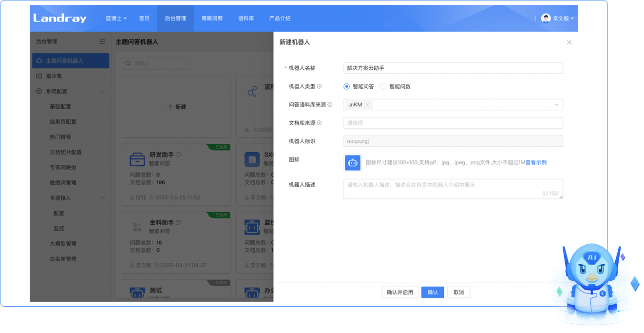Select the 智能问答 radio button
This screenshot has width=644, height=333.
coord(347,86)
